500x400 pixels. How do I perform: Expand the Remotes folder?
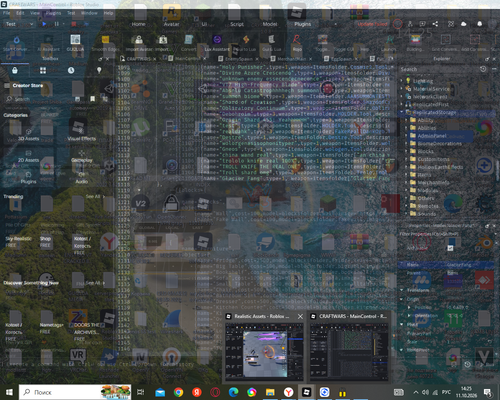pyautogui.click(x=406, y=206)
